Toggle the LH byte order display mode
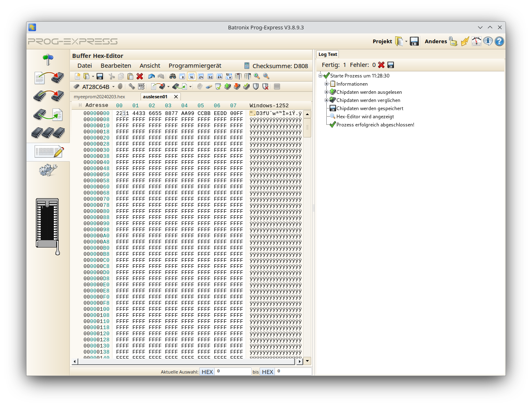This screenshot has height=407, width=532. [x=228, y=76]
